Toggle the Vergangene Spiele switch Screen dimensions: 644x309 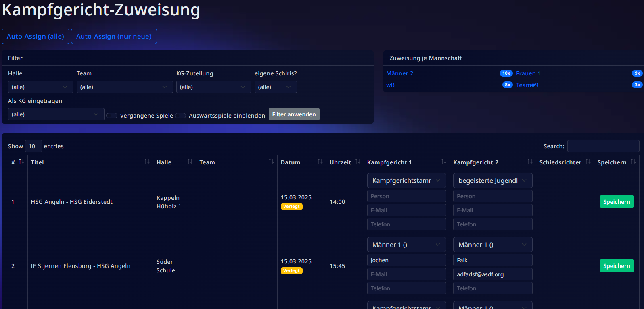[112, 116]
